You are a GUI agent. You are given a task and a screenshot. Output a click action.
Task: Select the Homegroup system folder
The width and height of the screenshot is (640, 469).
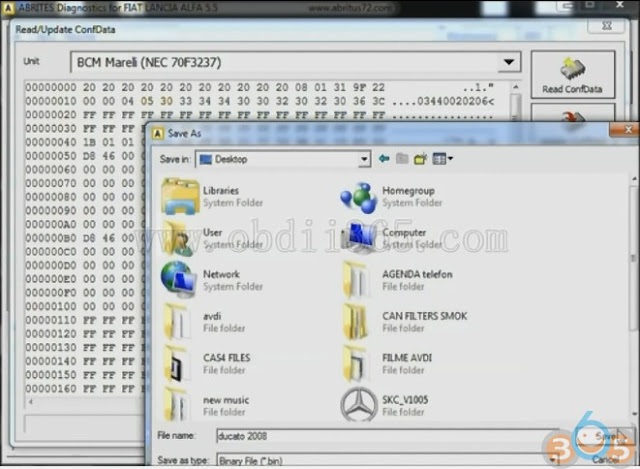pos(392,198)
